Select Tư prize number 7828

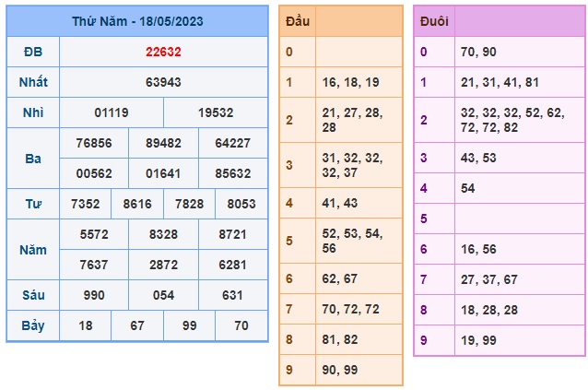point(189,204)
